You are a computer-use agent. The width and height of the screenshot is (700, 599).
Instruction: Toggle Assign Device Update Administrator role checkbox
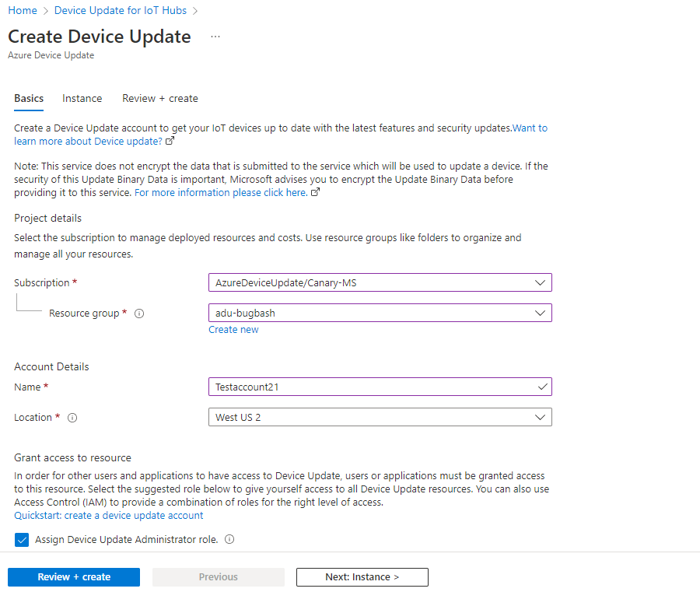[22, 540]
